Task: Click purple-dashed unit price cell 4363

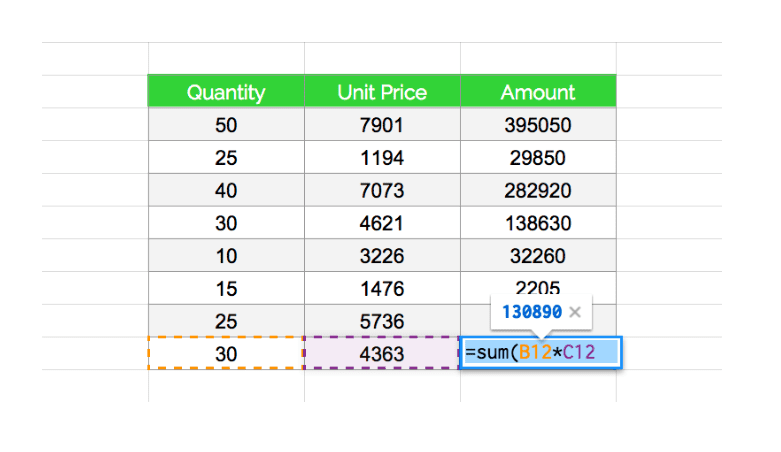Action: point(382,353)
